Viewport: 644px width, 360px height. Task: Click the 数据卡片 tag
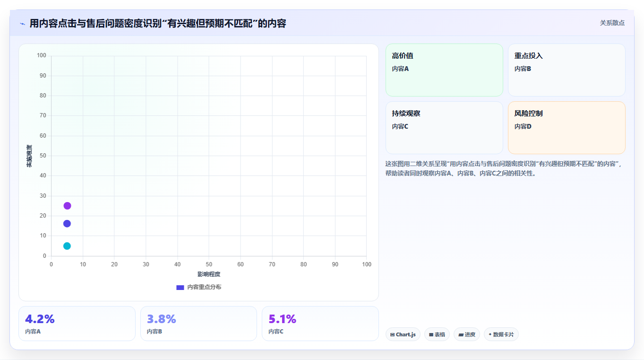[501, 334]
